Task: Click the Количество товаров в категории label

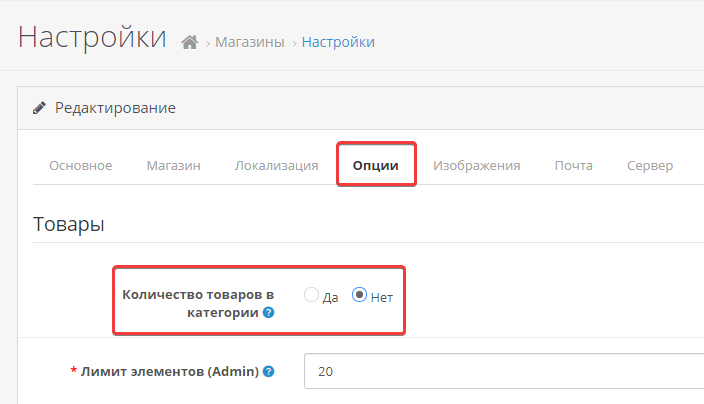Action: pyautogui.click(x=197, y=303)
